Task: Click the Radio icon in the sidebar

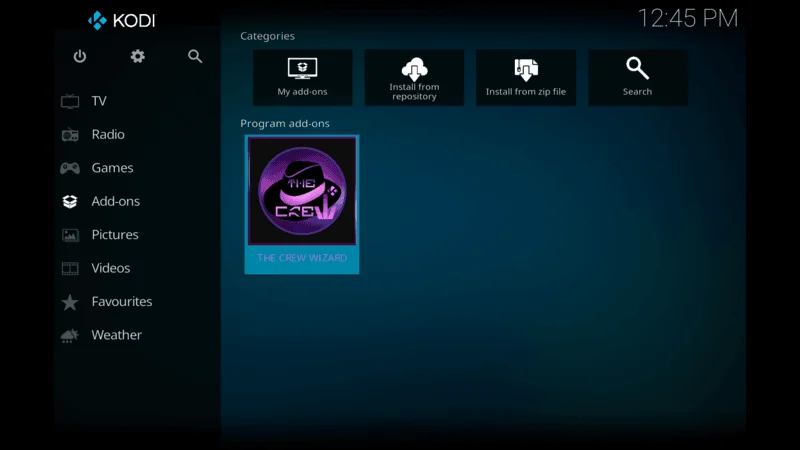Action: point(70,135)
